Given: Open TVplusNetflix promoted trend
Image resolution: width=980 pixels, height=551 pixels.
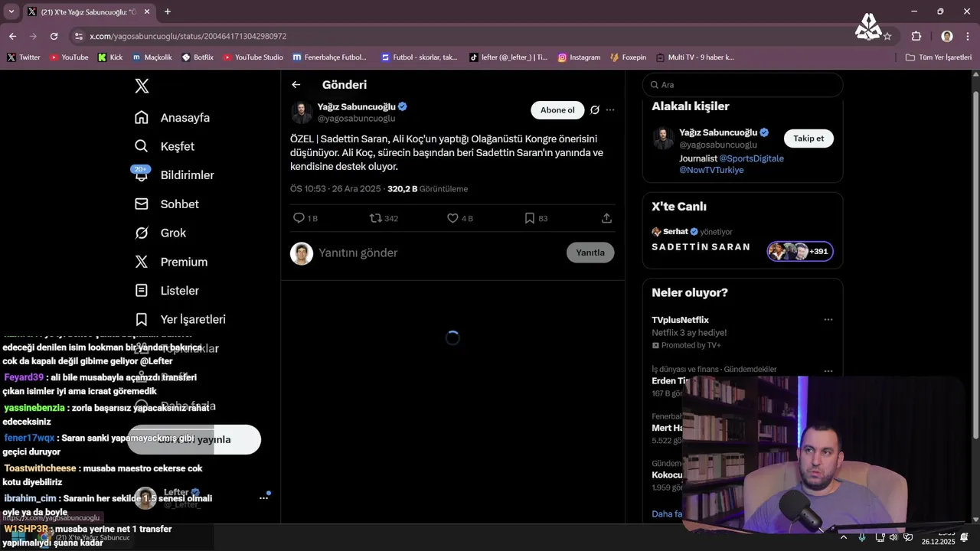Looking at the screenshot, I should [689, 332].
